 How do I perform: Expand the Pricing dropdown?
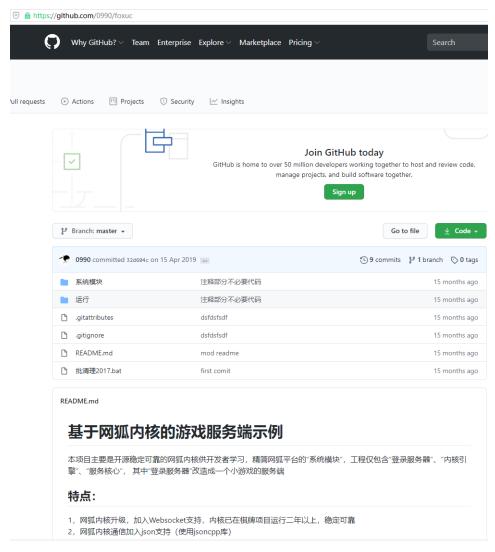[x=304, y=43]
